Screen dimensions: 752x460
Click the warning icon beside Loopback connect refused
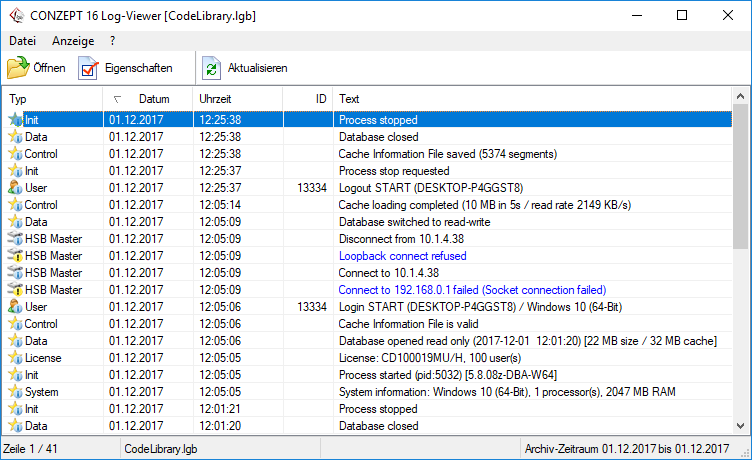pos(15,256)
